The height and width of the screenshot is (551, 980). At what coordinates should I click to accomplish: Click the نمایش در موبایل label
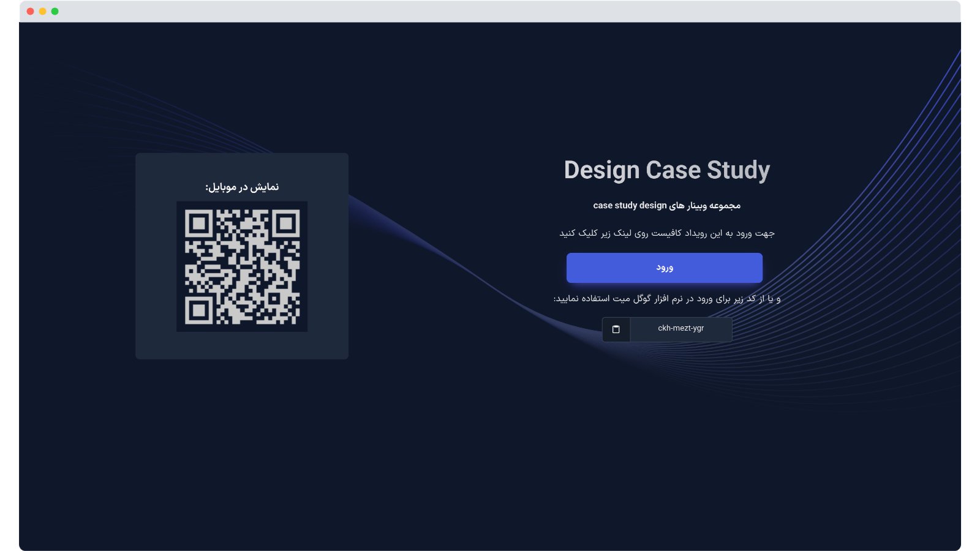tap(242, 187)
